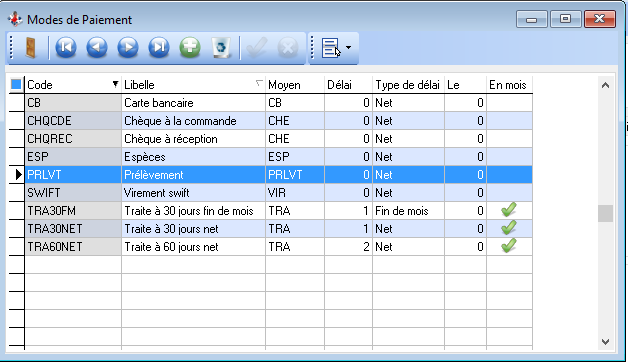Jump to last record button
This screenshot has width=628, height=362.
tap(159, 48)
